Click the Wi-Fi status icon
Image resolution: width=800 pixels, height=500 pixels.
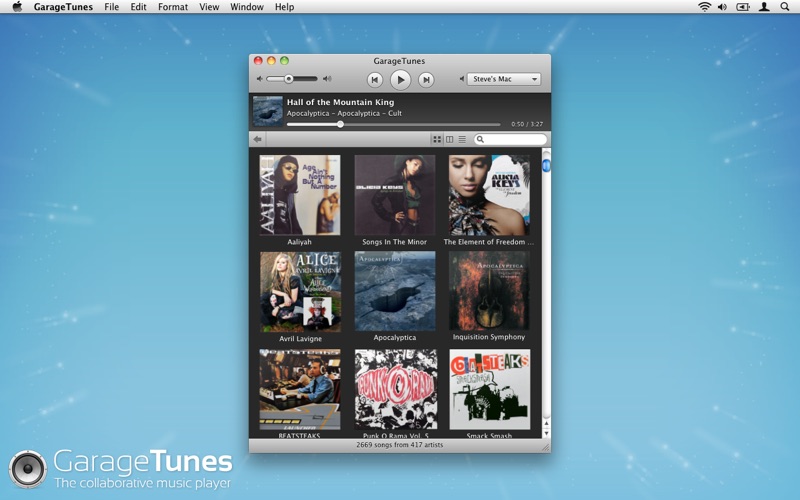coord(704,7)
